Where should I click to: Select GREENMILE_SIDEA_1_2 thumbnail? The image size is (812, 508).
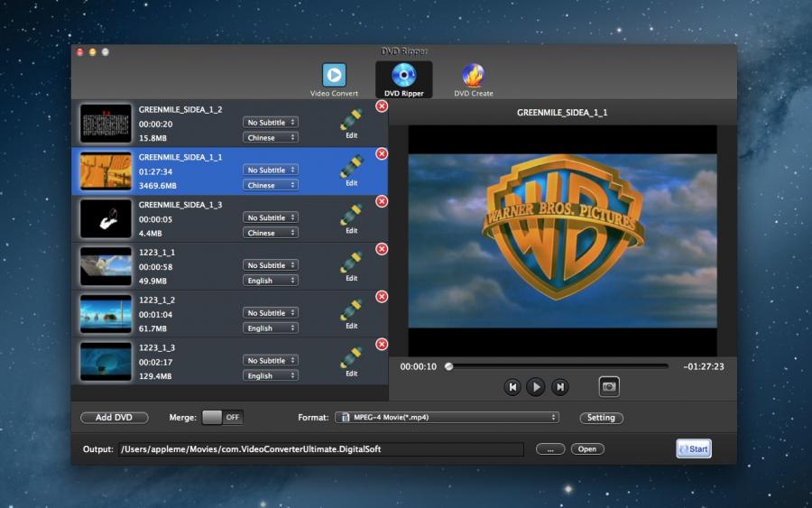106,124
